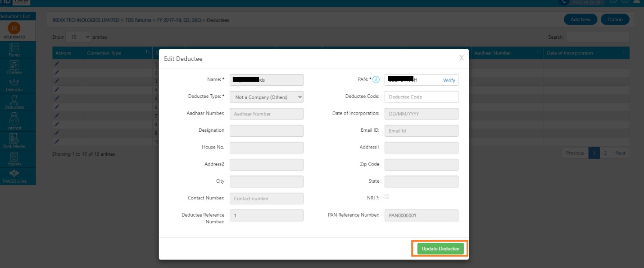
Task: Click 'Showing 1 to 10 of 13 entries' text
Action: click(x=83, y=154)
